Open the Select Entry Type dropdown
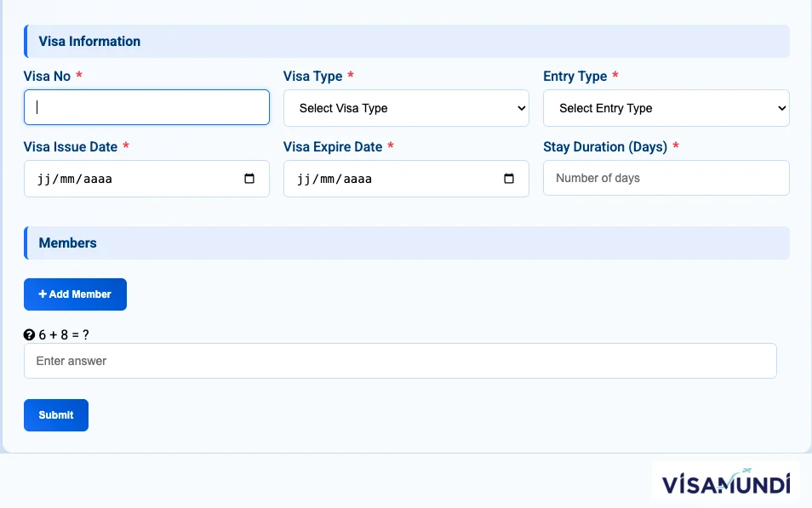The width and height of the screenshot is (812, 508). 666,108
